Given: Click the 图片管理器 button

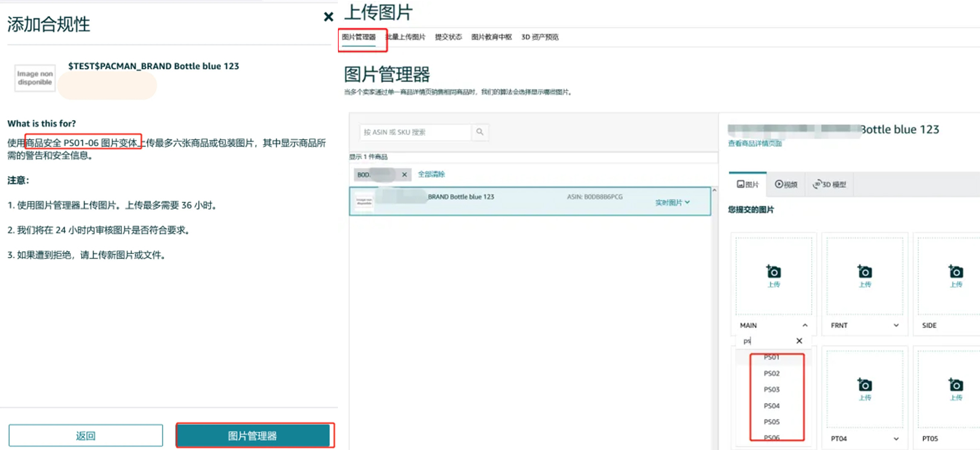Looking at the screenshot, I should pyautogui.click(x=253, y=436).
